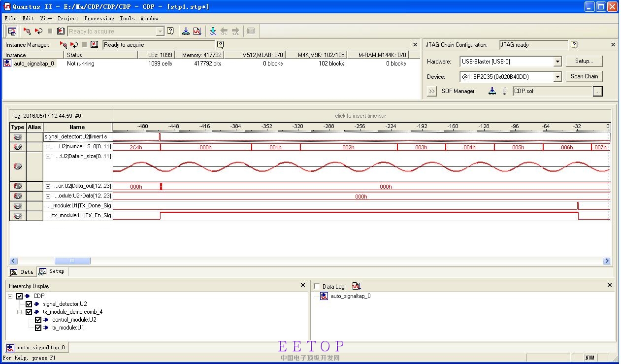Click Run Analysis icon in main toolbar
Image resolution: width=621 pixels, height=364 pixels.
(27, 31)
